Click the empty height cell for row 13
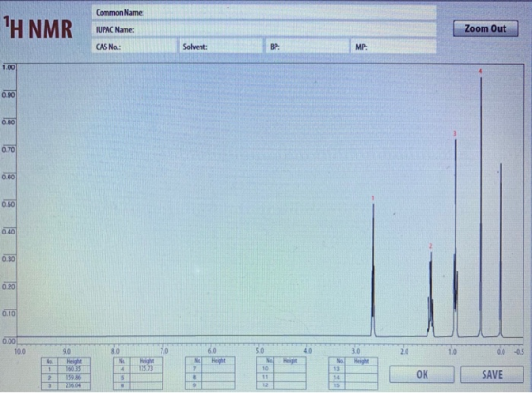 point(361,369)
